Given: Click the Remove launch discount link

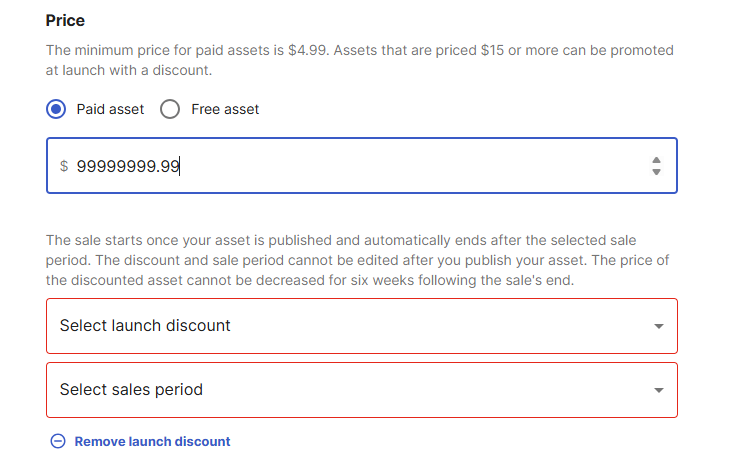Looking at the screenshot, I should point(152,441).
